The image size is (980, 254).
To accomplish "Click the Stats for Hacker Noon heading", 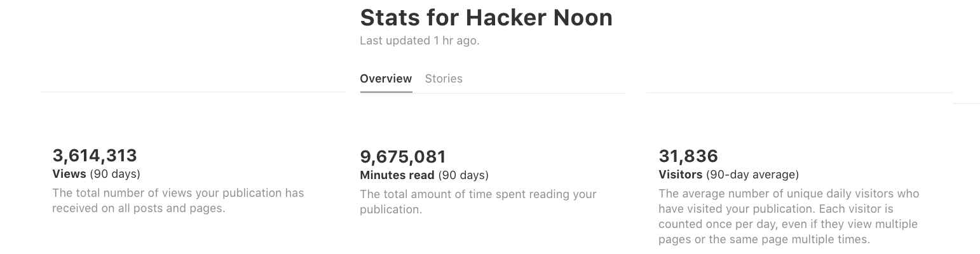I will (486, 18).
